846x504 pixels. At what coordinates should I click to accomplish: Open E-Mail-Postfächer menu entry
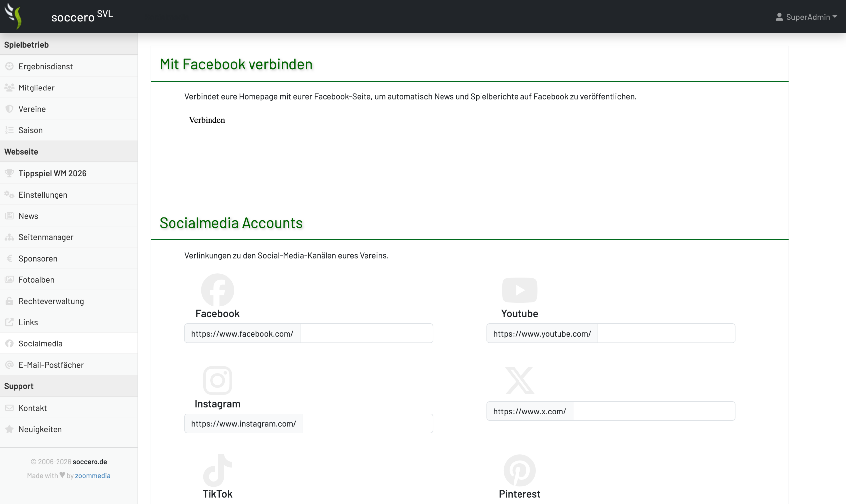click(x=69, y=365)
